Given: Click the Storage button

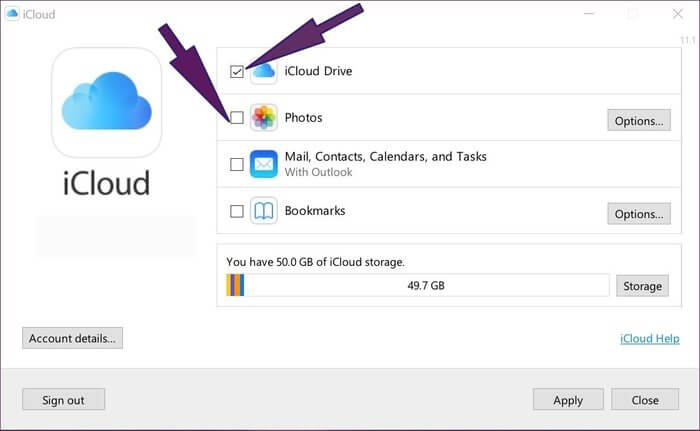Looking at the screenshot, I should [x=642, y=286].
